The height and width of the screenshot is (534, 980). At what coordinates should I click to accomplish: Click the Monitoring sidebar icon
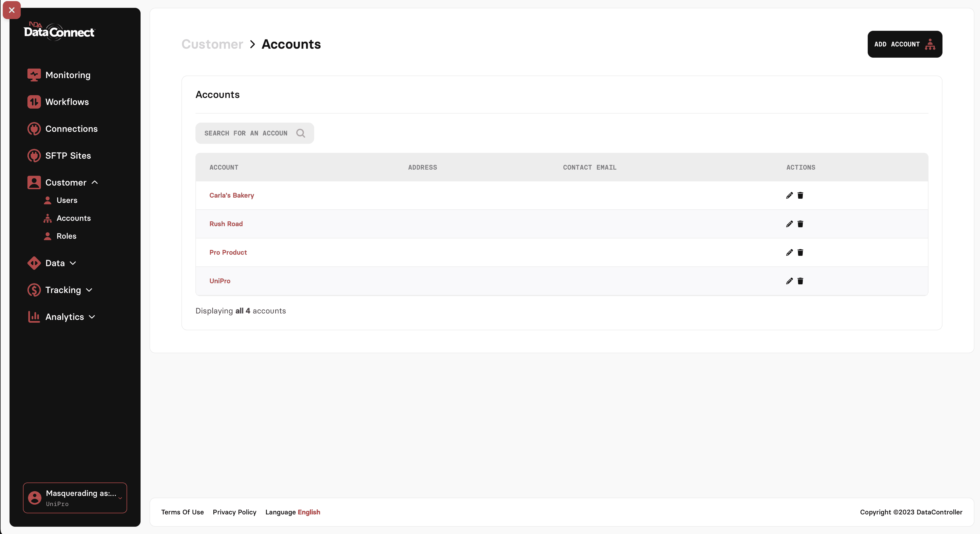(34, 75)
